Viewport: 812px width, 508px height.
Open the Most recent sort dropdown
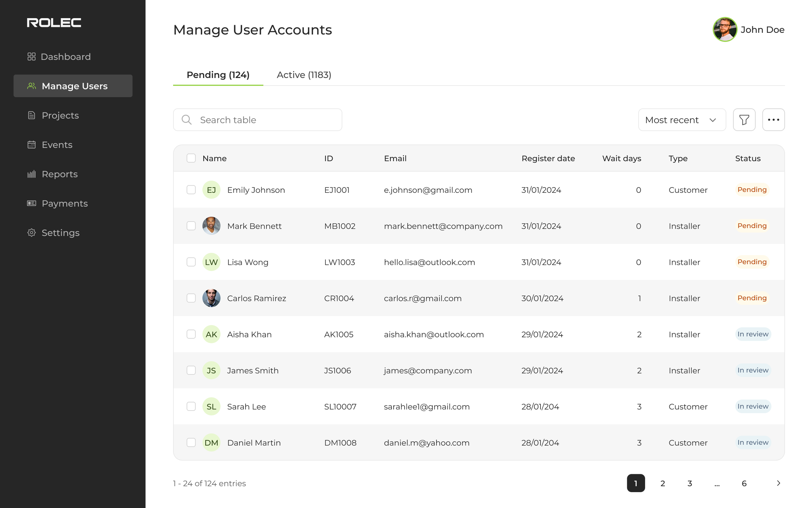(x=682, y=120)
